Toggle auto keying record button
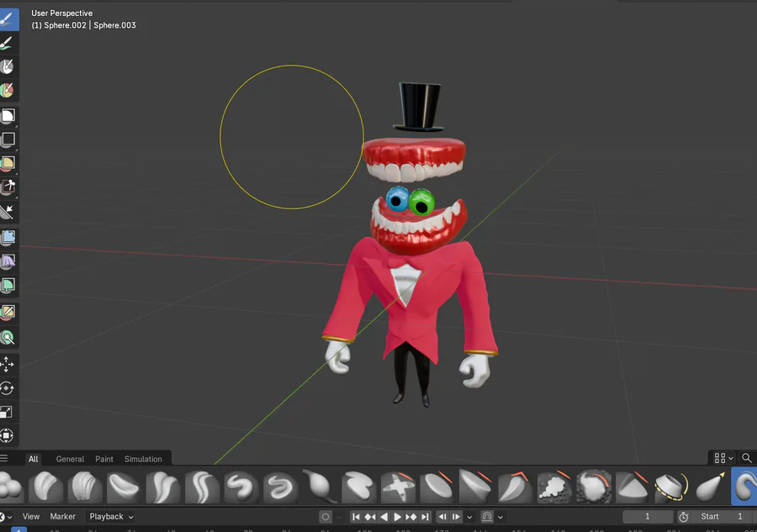The image size is (757, 532). 326,517
